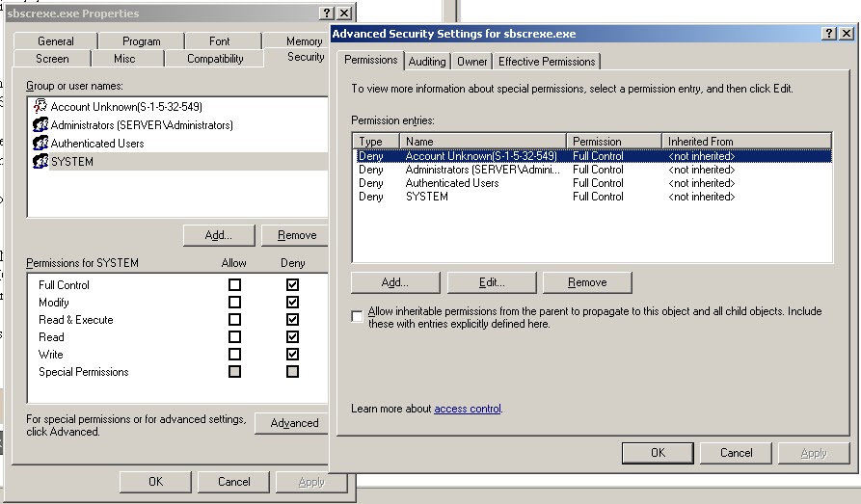
Task: Click OK in Properties window
Action: pyautogui.click(x=155, y=482)
